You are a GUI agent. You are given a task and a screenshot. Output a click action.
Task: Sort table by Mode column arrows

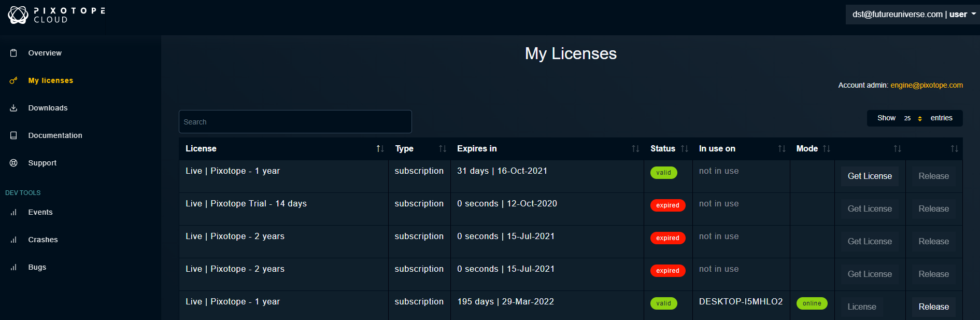(x=827, y=149)
